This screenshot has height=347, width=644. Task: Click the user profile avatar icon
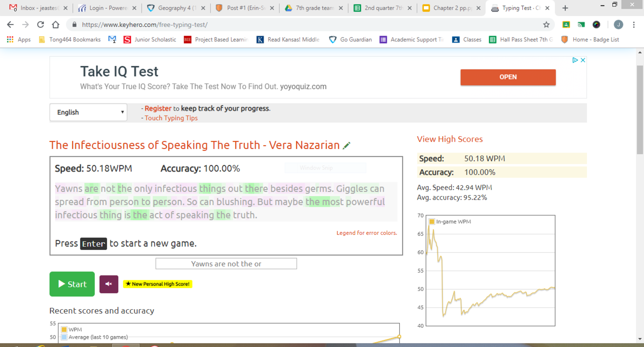point(618,25)
